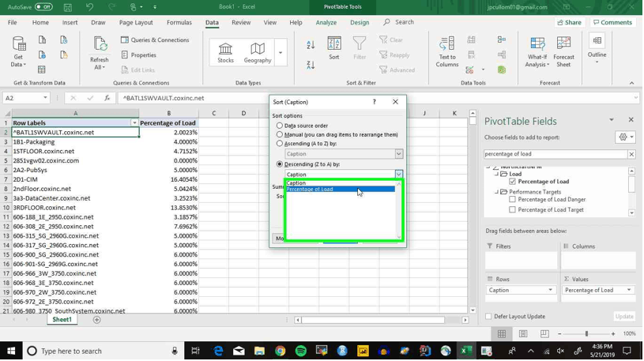Check Percentage of Load Danger field
644x361 pixels.
(x=512, y=200)
